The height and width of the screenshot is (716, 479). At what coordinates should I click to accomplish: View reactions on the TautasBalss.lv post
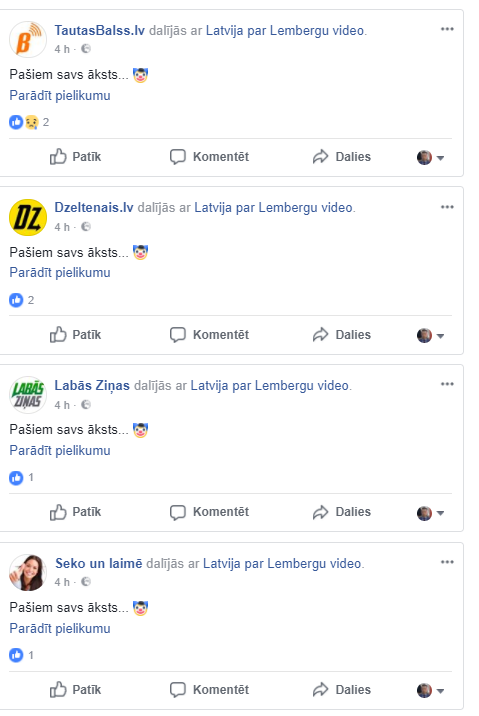[x=29, y=122]
